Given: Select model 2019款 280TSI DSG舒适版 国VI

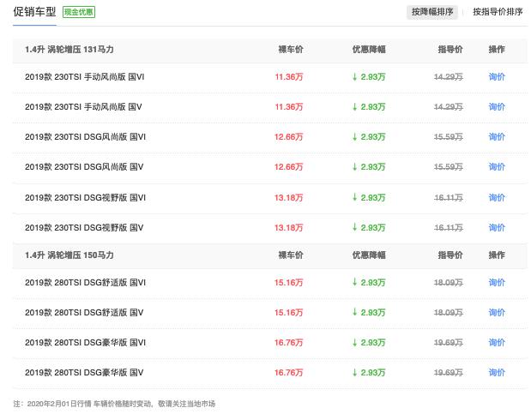Looking at the screenshot, I should [85, 282].
